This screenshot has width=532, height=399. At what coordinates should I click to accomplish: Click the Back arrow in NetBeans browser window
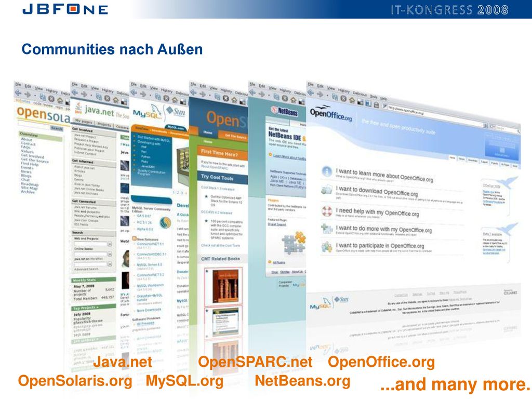click(252, 92)
